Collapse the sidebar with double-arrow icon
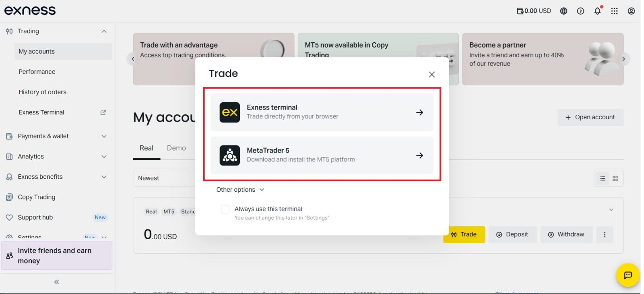The width and height of the screenshot is (644, 294). [x=56, y=282]
